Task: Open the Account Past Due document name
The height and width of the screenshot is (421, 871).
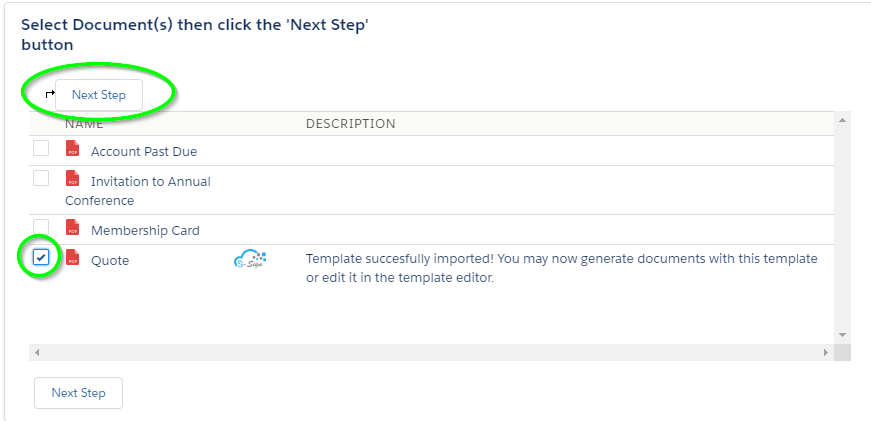Action: tap(144, 152)
